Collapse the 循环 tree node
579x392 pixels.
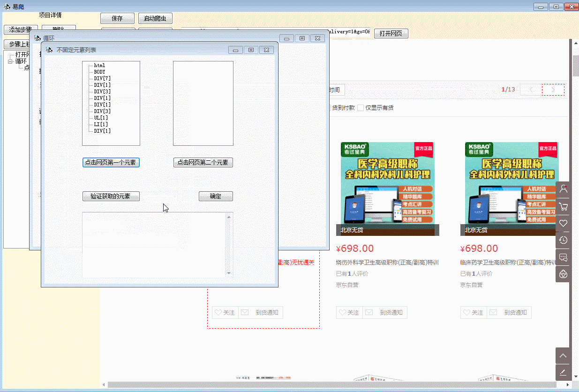(10, 61)
